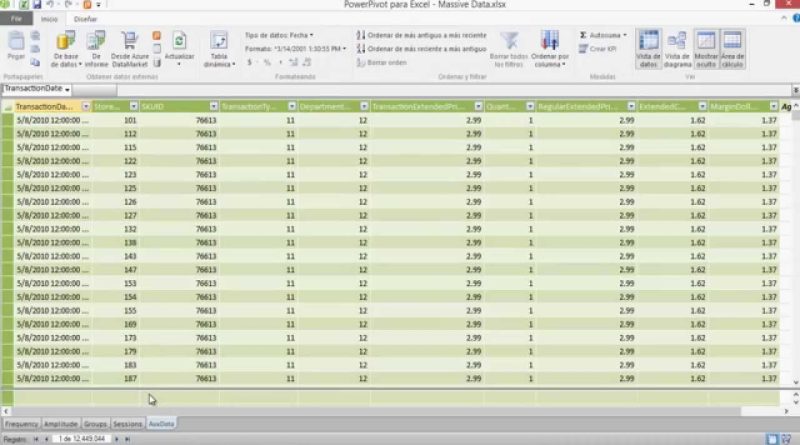The width and height of the screenshot is (800, 445).
Task: Click the Pegar paste icon
Action: [x=16, y=46]
